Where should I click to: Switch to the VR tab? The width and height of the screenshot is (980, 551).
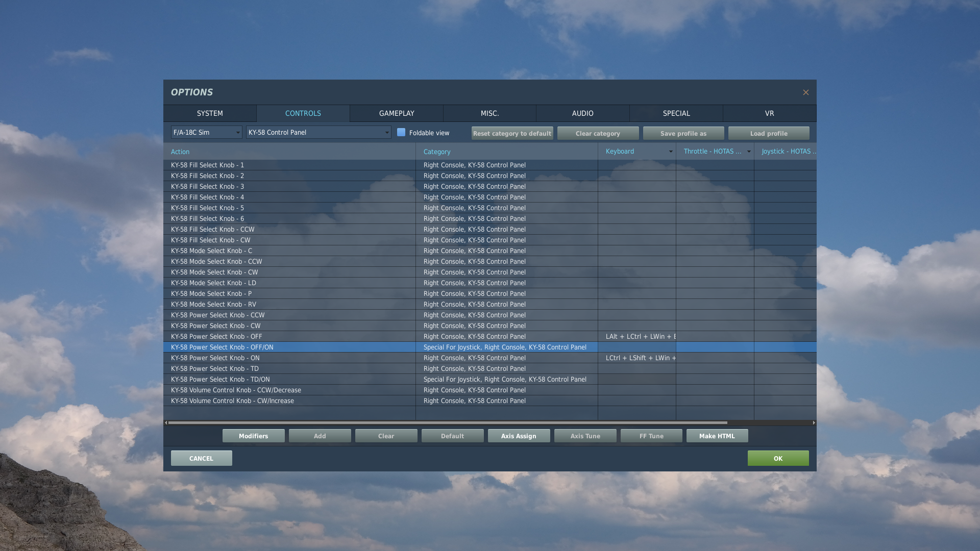(x=770, y=113)
